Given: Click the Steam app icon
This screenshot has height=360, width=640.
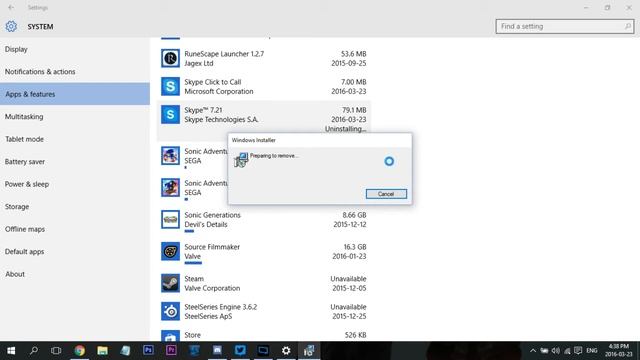Looking at the screenshot, I should point(170,283).
